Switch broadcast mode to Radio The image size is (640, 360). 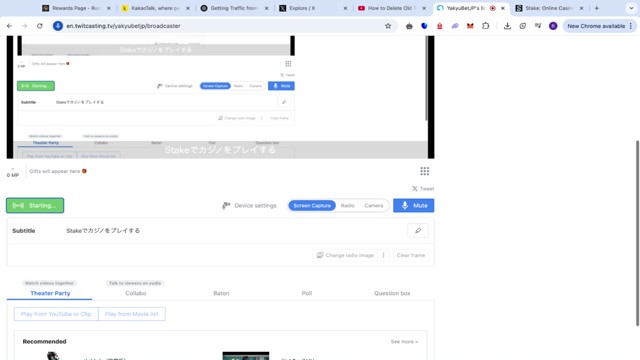[347, 205]
